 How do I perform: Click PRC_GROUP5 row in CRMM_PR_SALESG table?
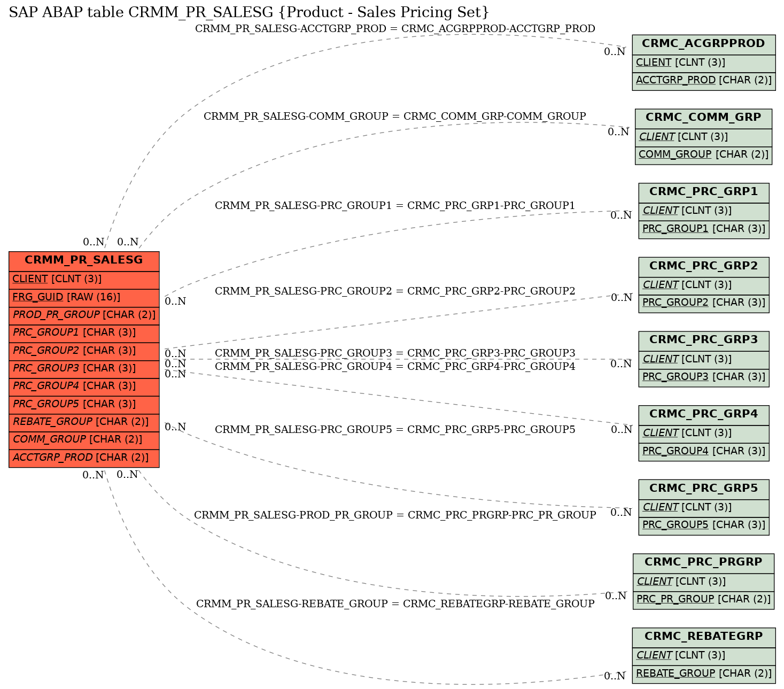[x=84, y=405]
